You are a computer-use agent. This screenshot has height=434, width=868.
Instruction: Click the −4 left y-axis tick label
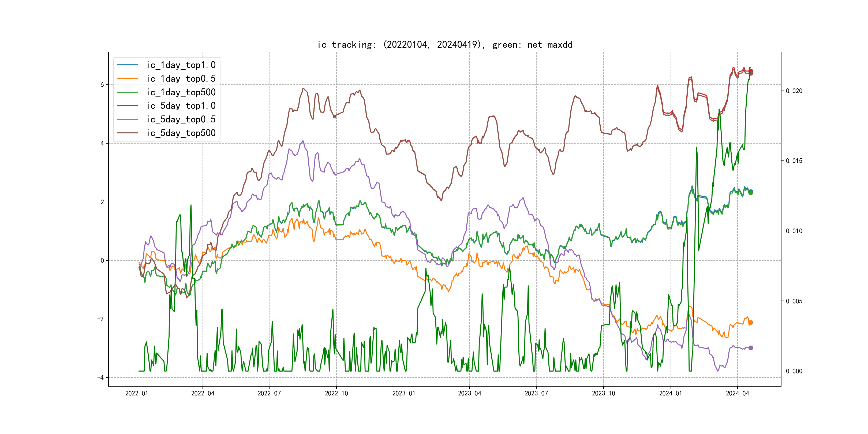101,377
